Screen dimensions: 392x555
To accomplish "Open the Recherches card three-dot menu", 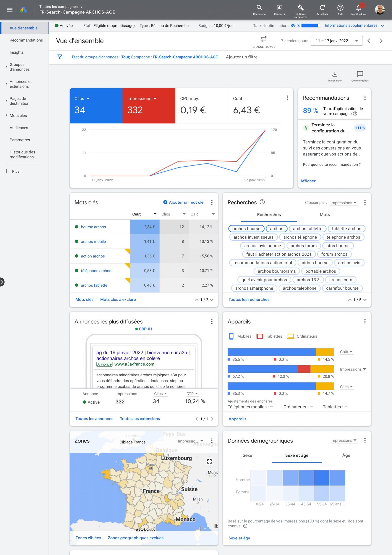I will point(365,202).
